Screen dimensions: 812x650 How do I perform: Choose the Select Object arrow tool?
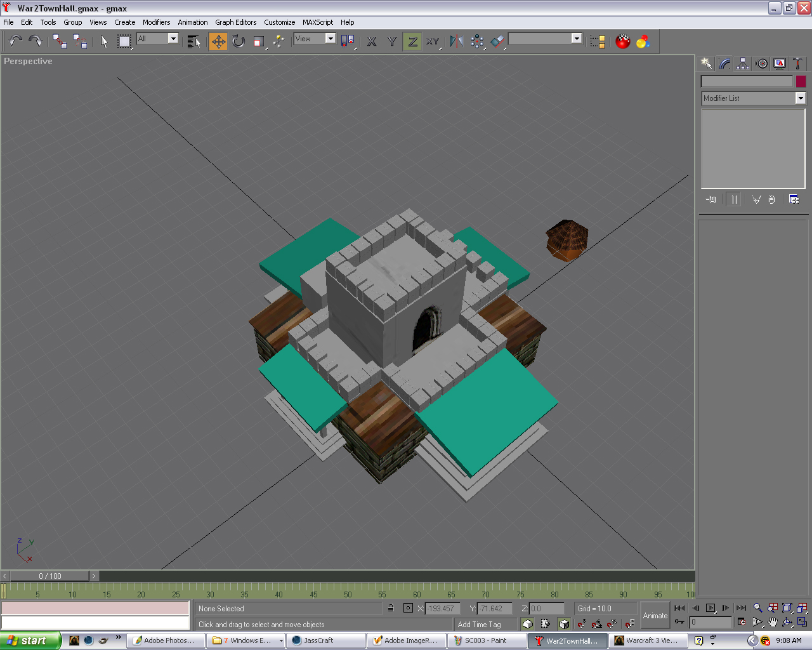pos(104,41)
